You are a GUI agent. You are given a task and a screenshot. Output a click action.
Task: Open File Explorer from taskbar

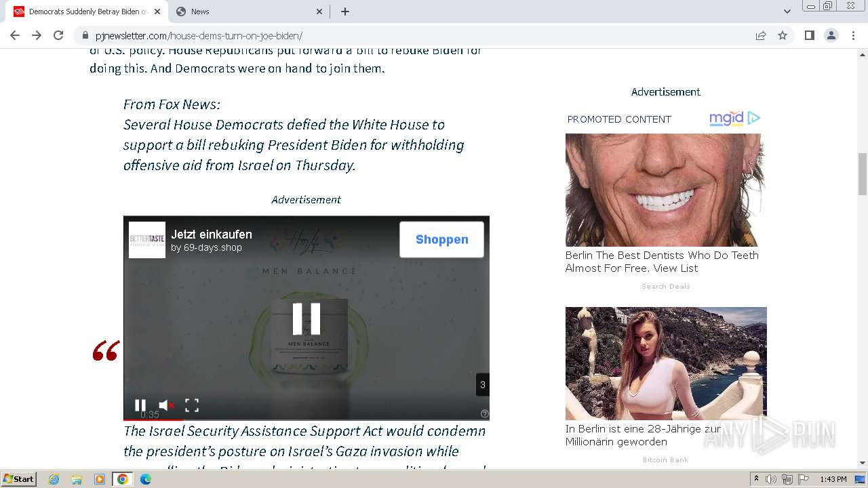tap(77, 479)
